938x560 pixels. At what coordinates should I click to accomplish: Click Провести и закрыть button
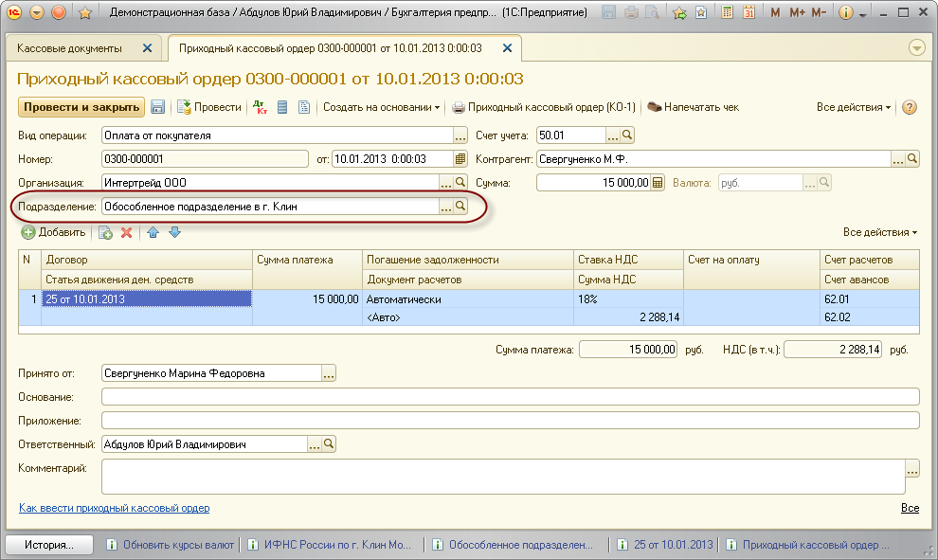coord(81,107)
